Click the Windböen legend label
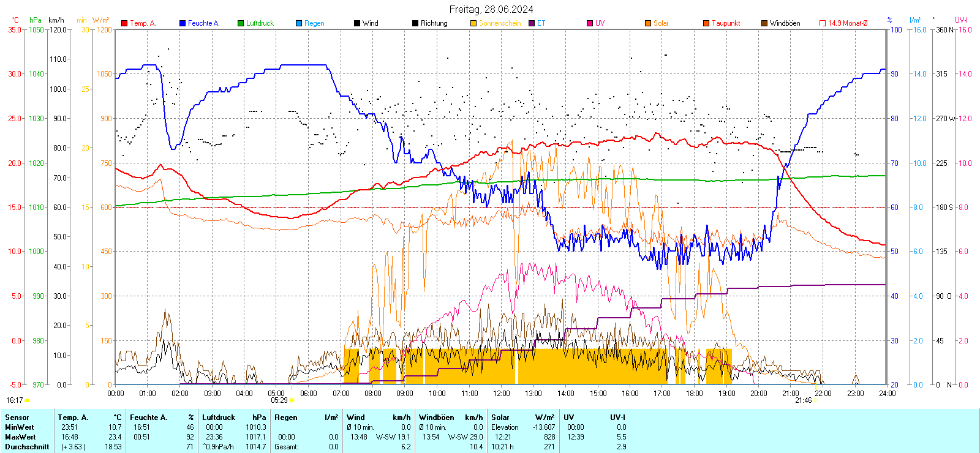This screenshot has width=980, height=453. [x=785, y=23]
